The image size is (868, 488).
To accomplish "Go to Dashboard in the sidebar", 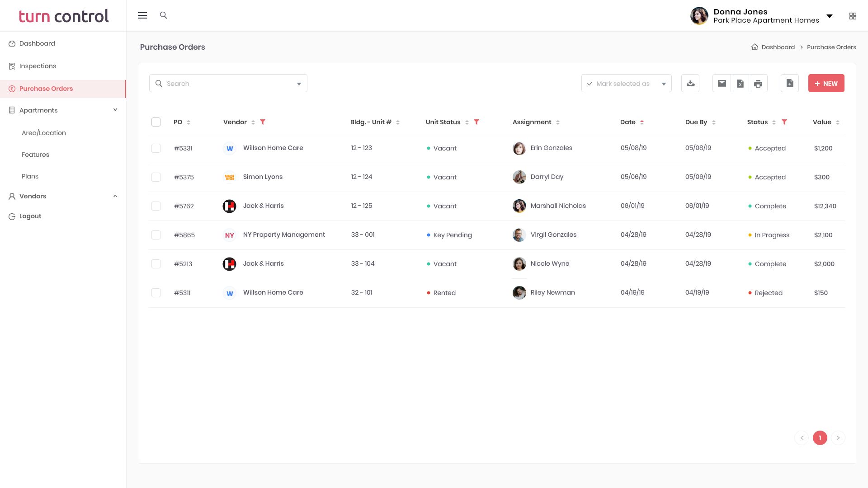I will [x=37, y=43].
